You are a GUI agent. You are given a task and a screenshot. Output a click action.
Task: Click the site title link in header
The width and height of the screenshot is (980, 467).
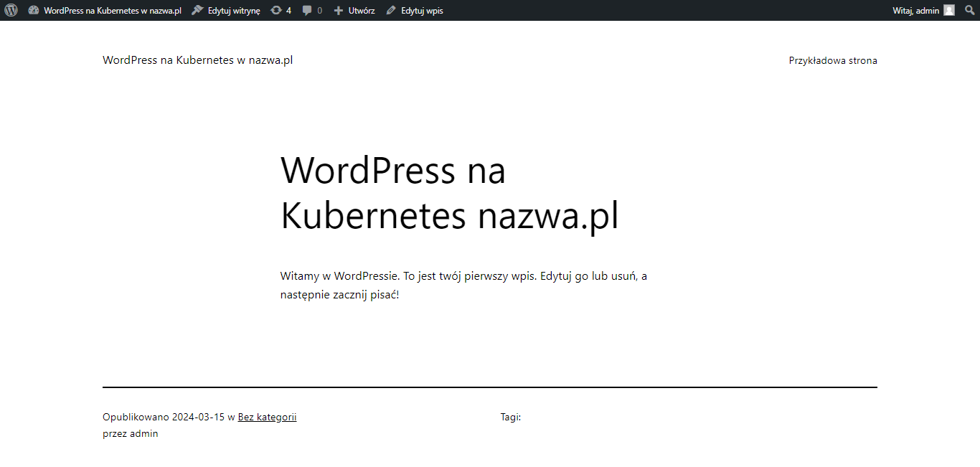[197, 60]
